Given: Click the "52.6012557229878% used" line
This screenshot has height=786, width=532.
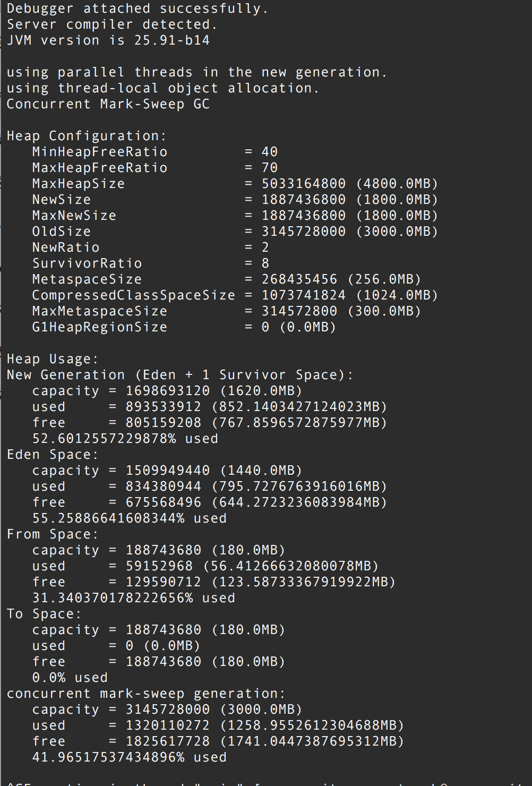Looking at the screenshot, I should 125,439.
